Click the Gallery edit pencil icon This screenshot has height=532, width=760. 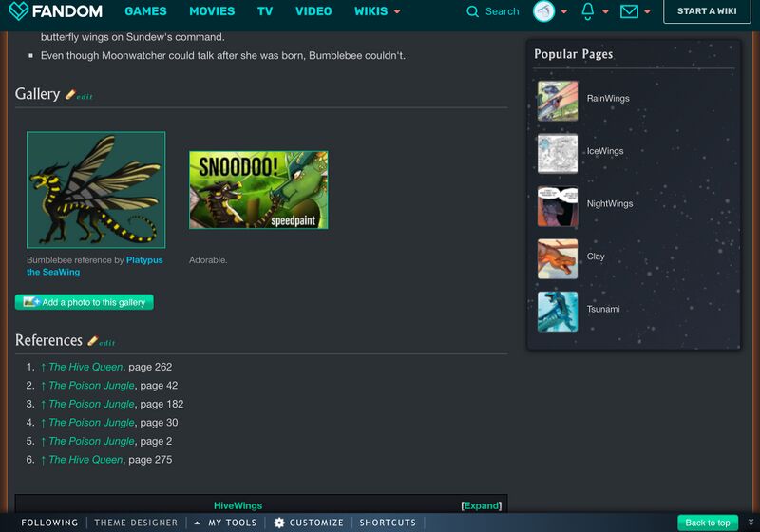70,95
